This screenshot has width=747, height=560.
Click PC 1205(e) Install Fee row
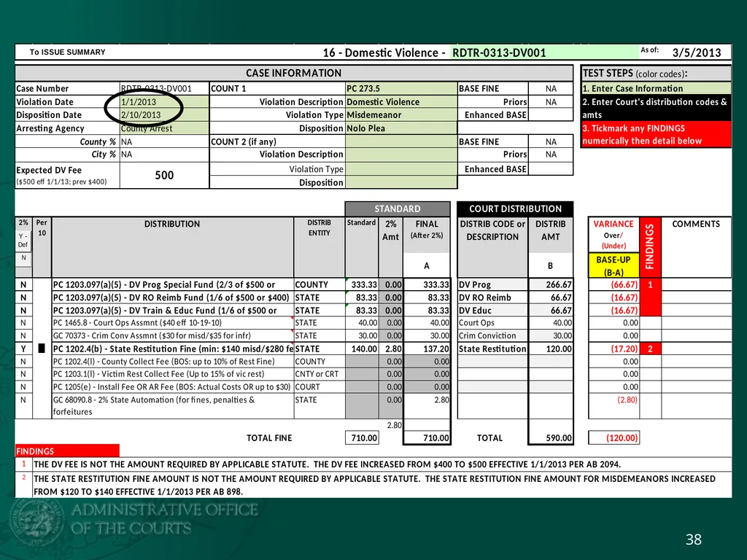(x=172, y=387)
